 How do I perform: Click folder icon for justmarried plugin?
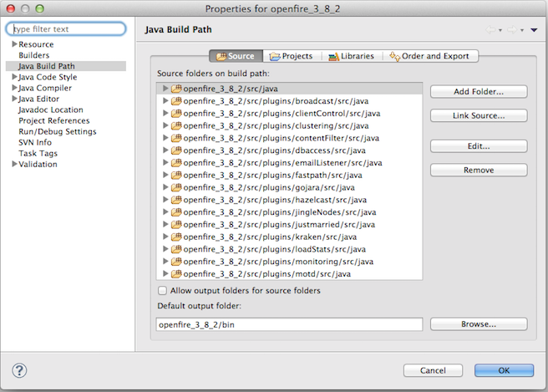tap(176, 224)
